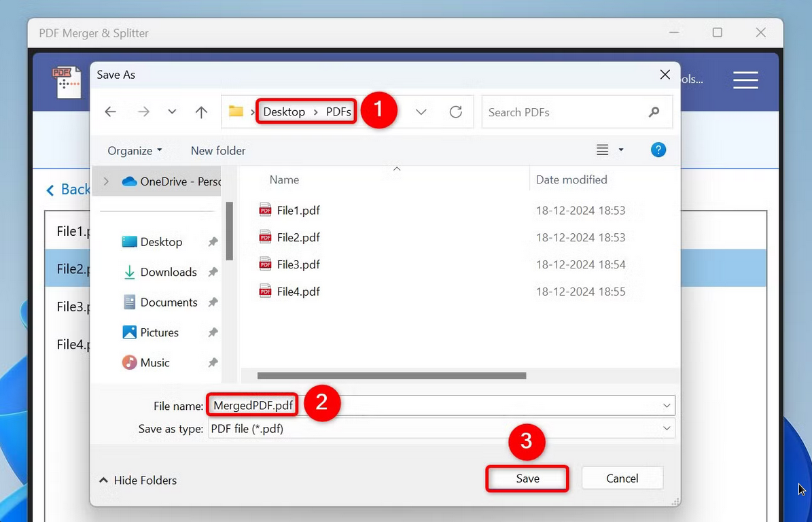The height and width of the screenshot is (522, 812).
Task: Refresh the PDFs folder view
Action: click(456, 112)
